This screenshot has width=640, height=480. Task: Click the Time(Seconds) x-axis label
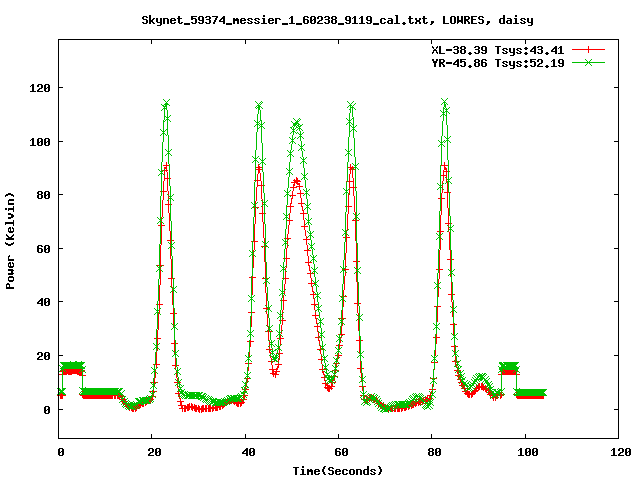[338, 471]
